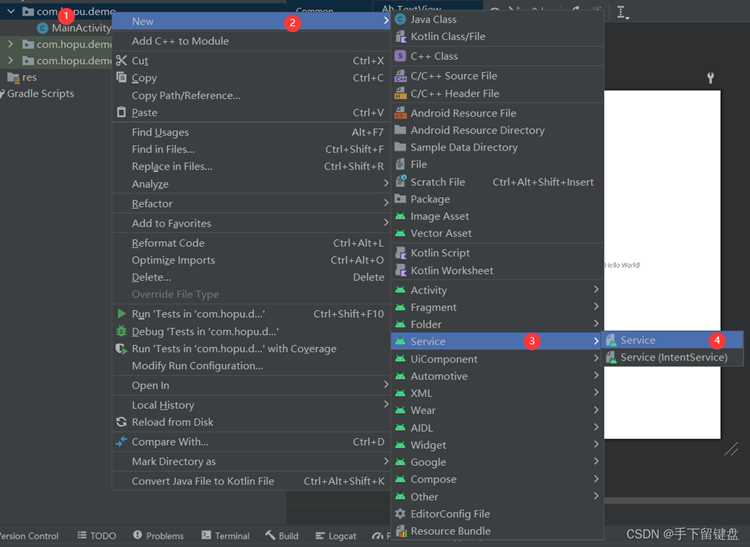This screenshot has height=547, width=750.
Task: Click the Kotlin Class/File icon
Action: (401, 36)
